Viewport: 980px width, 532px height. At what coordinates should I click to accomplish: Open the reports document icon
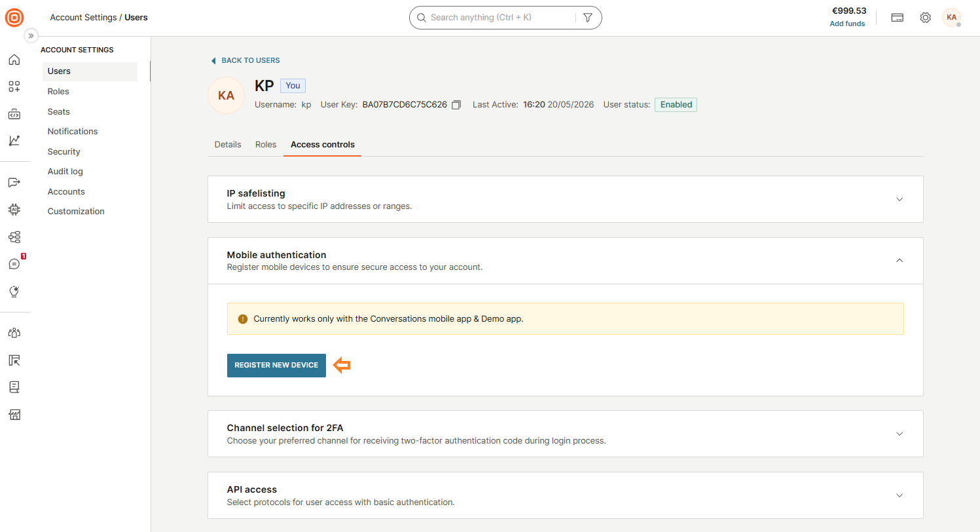14,387
